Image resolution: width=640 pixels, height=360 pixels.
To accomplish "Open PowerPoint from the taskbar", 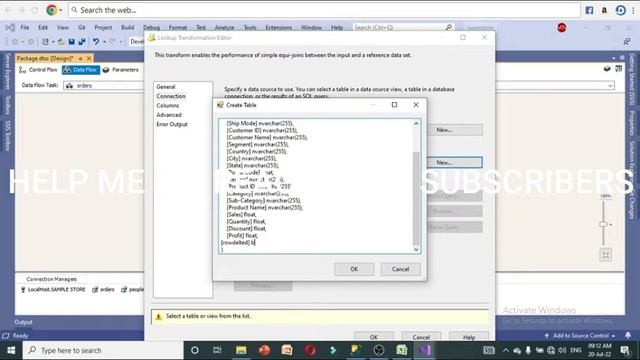I will (264, 350).
